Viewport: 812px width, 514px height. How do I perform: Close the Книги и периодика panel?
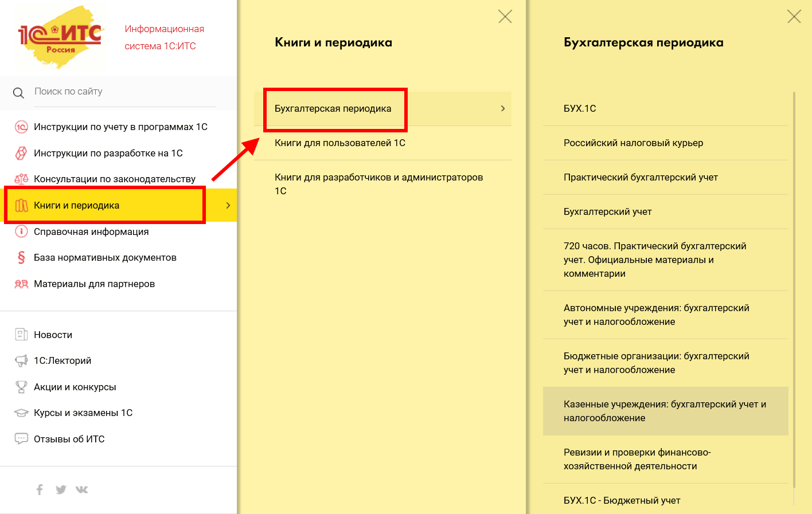pyautogui.click(x=505, y=16)
